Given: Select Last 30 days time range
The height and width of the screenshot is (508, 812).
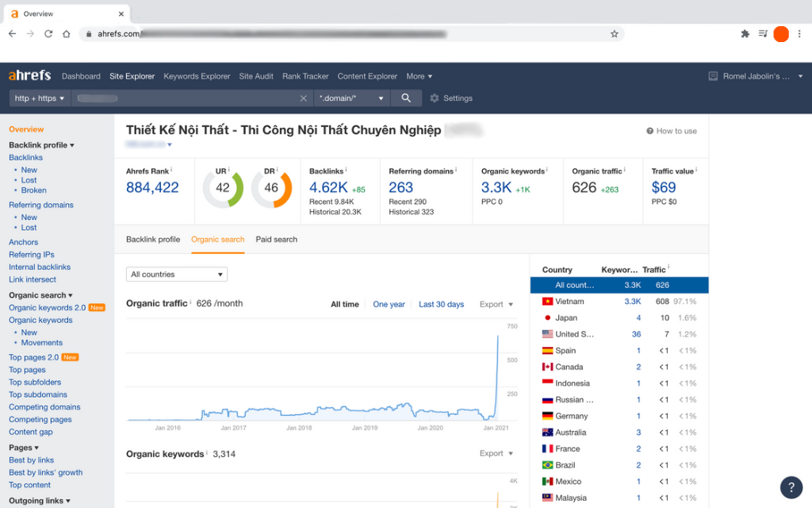Looking at the screenshot, I should [441, 304].
